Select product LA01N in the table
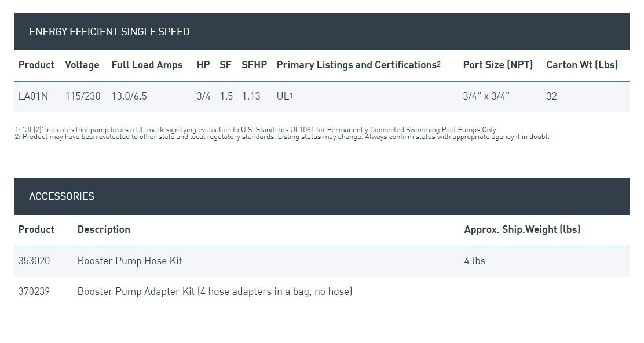The width and height of the screenshot is (644, 343). [33, 96]
